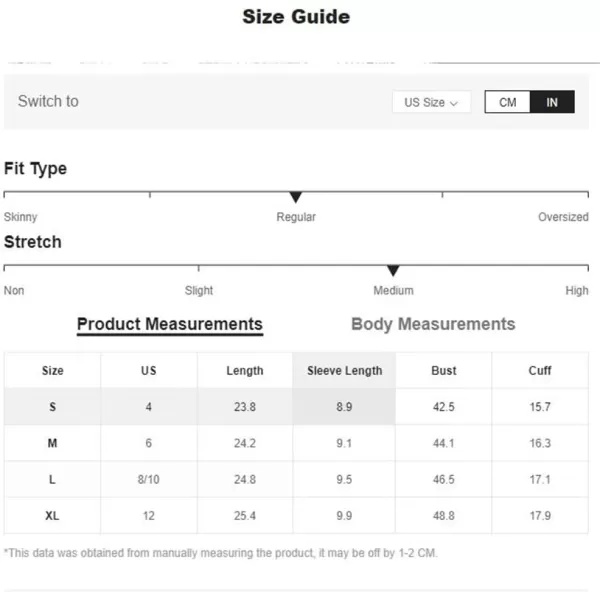The image size is (600, 600).
Task: Select the Product Measurements tab
Action: (x=170, y=324)
